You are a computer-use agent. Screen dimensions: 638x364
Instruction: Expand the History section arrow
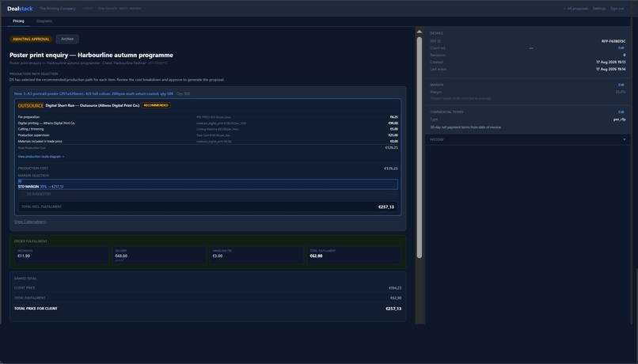pos(625,139)
